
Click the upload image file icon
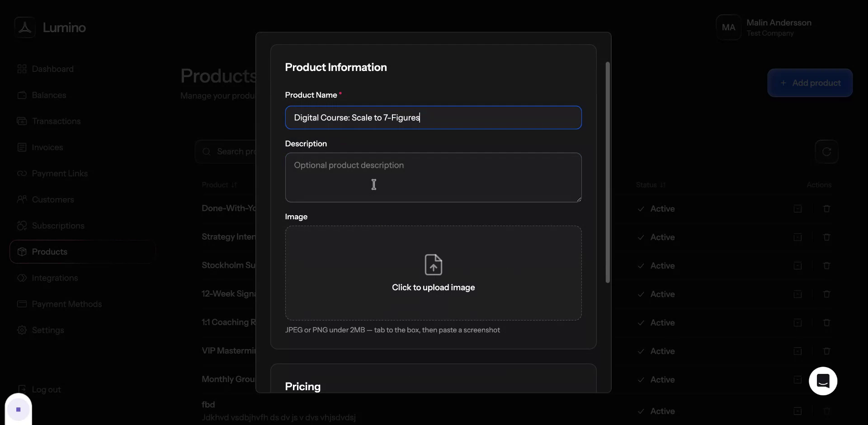(433, 264)
